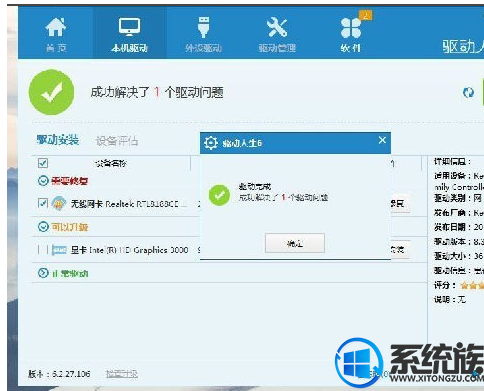Click the wireless network card device icon

tap(59, 203)
